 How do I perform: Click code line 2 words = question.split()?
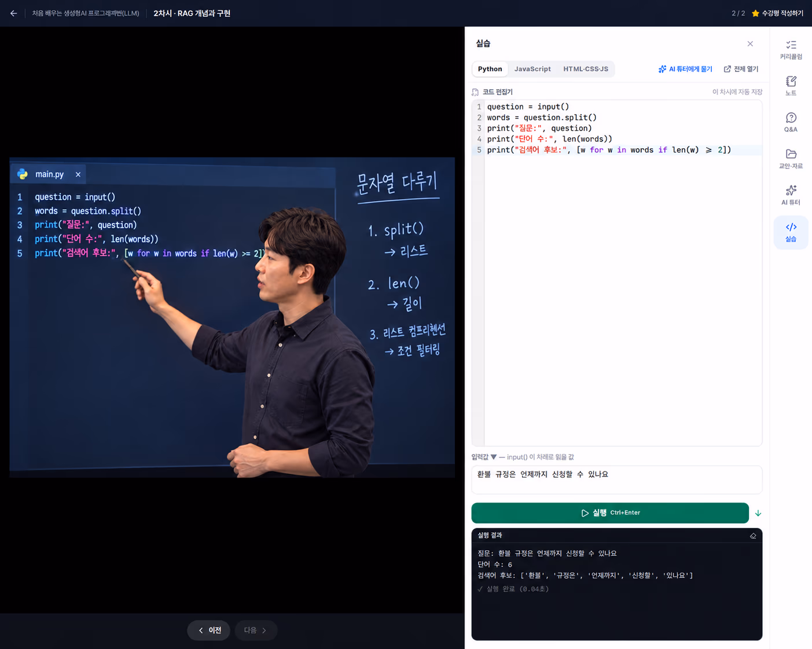pos(542,118)
